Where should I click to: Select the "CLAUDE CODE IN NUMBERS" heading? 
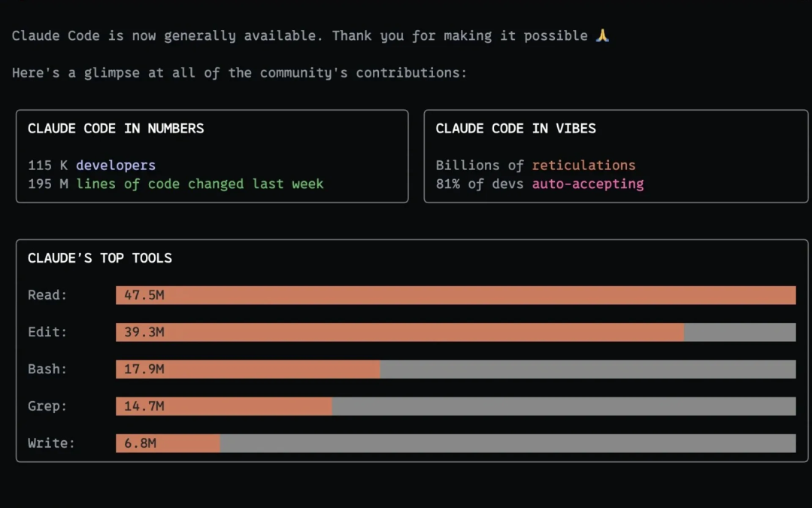(x=116, y=129)
